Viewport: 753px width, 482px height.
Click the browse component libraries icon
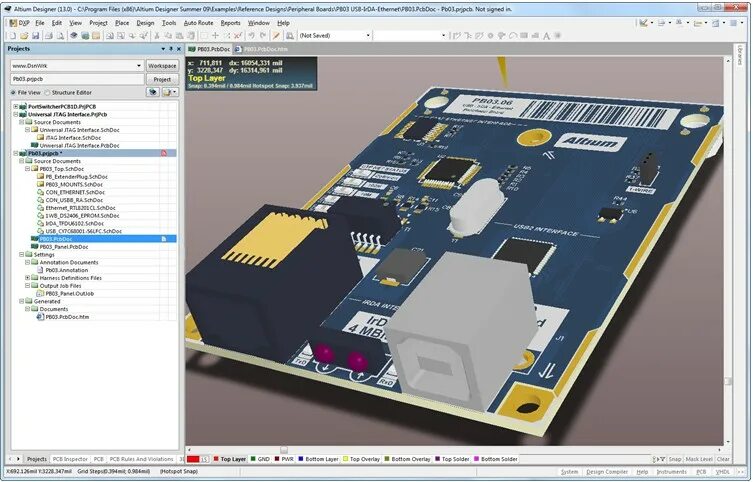(290, 36)
